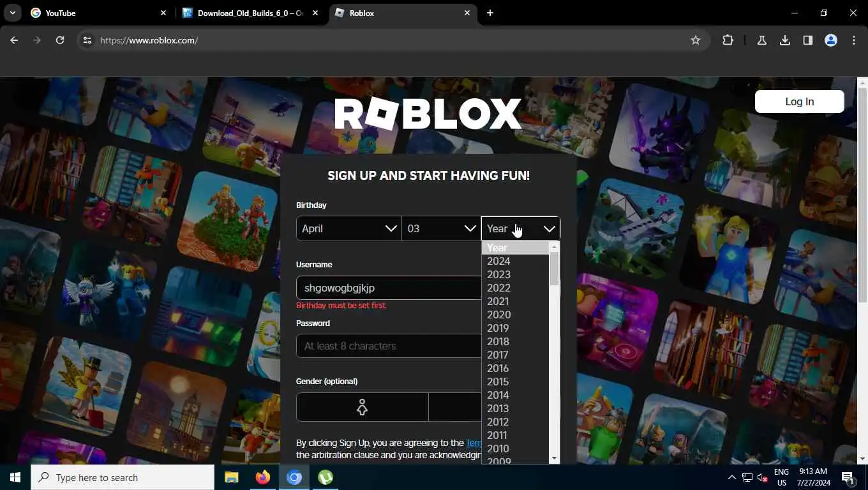Open Chrome Labs flask icon
Image resolution: width=868 pixels, height=490 pixels.
click(x=761, y=40)
